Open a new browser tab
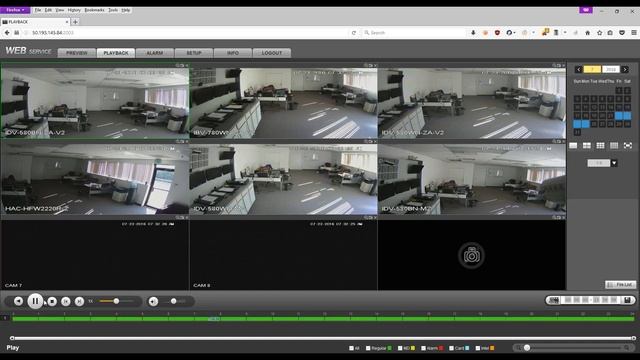 [x=76, y=22]
